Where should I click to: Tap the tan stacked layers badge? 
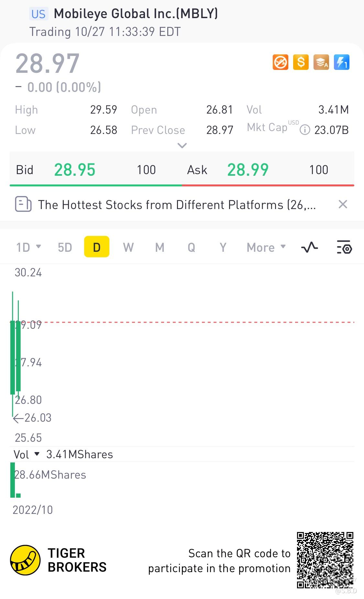[321, 62]
